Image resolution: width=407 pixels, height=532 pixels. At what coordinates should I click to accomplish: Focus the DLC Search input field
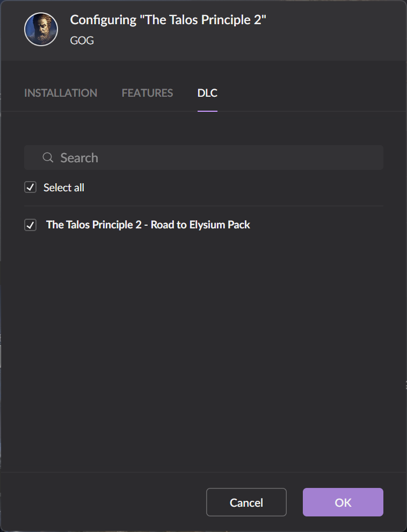pos(203,157)
